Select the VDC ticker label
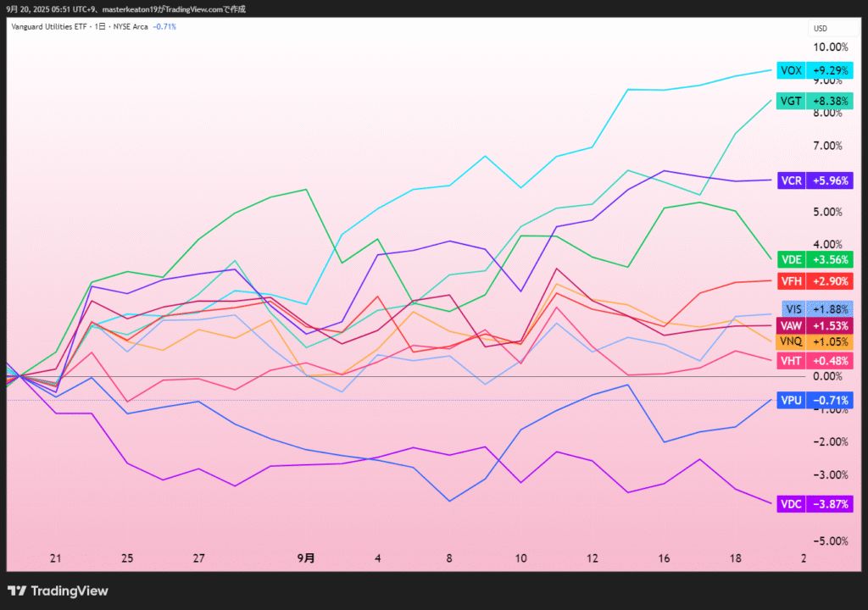Viewport: 868px width, 610px height. pyautogui.click(x=790, y=504)
